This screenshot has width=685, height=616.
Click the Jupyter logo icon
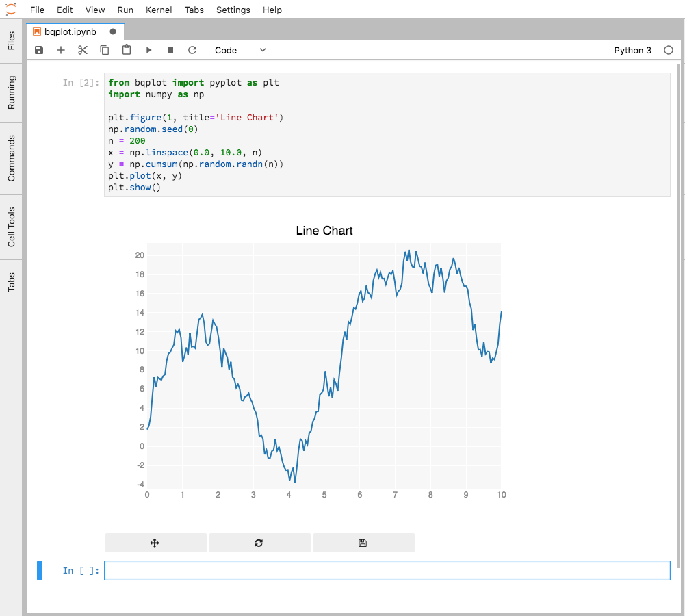point(10,9)
